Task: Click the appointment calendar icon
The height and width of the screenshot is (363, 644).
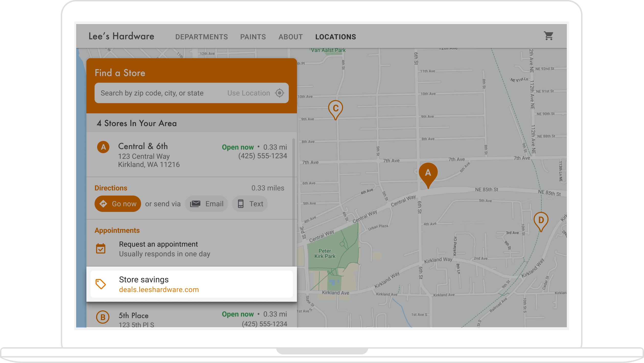Action: [101, 249]
